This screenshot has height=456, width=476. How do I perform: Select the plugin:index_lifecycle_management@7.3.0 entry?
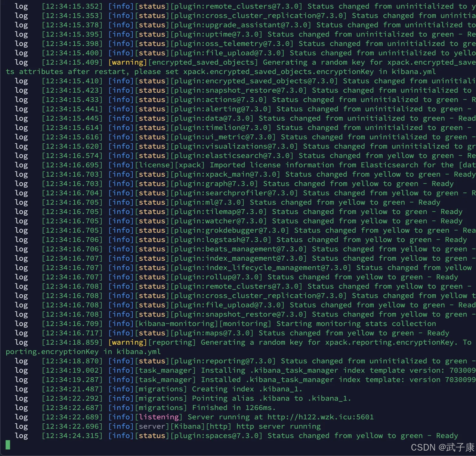(261, 268)
